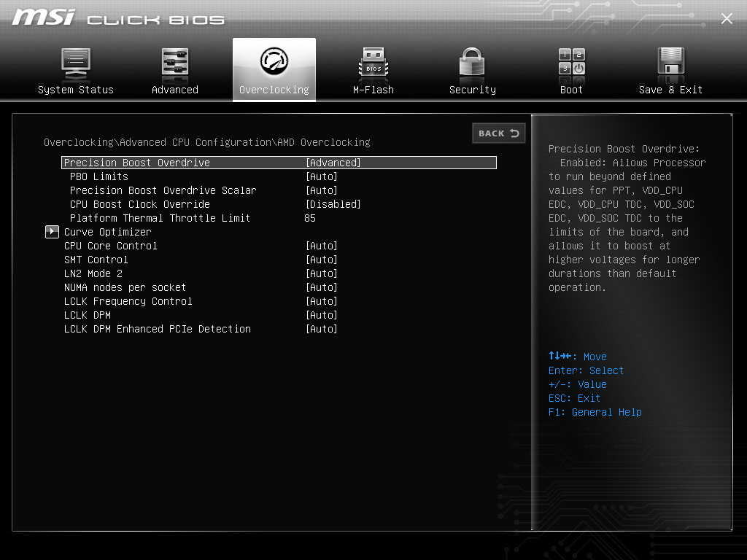Viewport: 747px width, 560px height.
Task: Click the Overclocking tab label
Action: click(x=274, y=90)
